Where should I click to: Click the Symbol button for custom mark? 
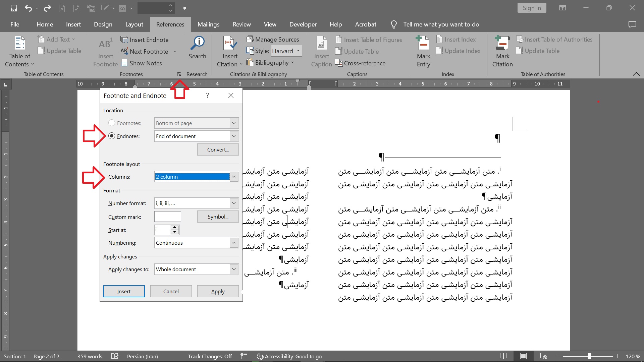pos(217,216)
